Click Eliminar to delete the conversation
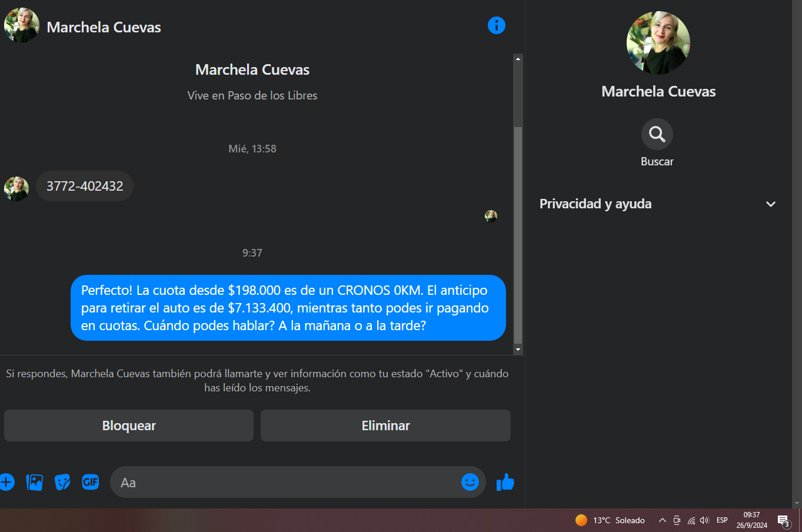 pyautogui.click(x=385, y=425)
